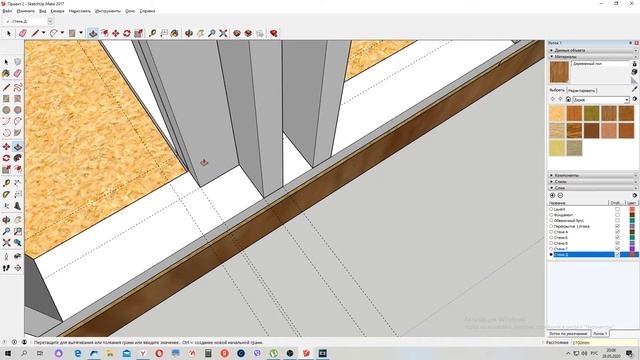Image resolution: width=640 pixels, height=360 pixels.
Task: Choose the Pie arc tool
Action: [x=18, y=133]
